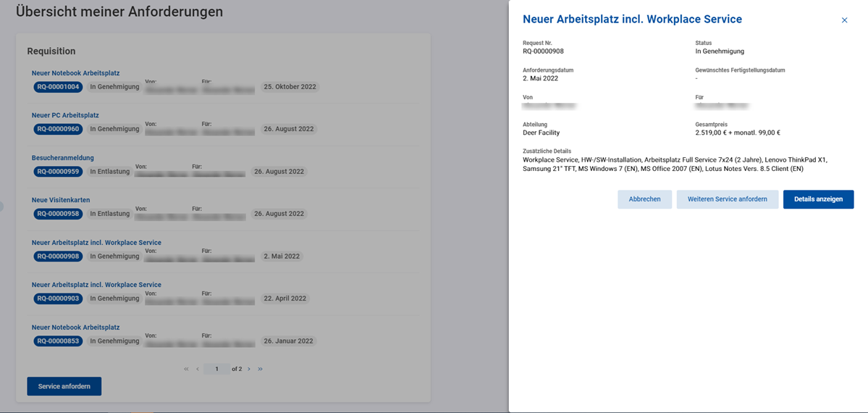This screenshot has height=413, width=868.
Task: Open Neuer Arbeitsplatz incl. Workplace Service above RQ-00000903
Action: tap(96, 285)
